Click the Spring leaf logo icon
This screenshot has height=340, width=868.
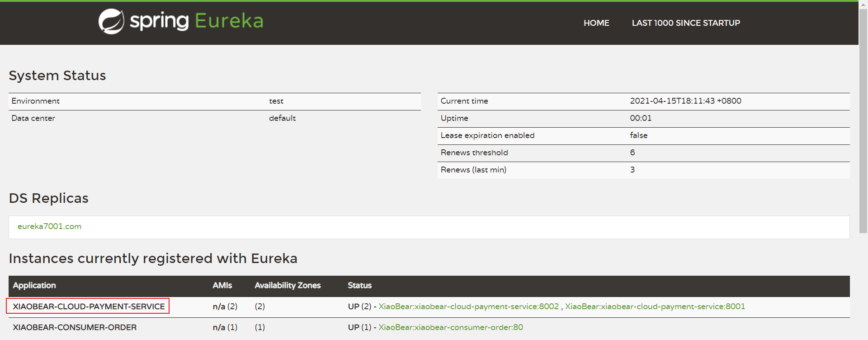[x=111, y=21]
